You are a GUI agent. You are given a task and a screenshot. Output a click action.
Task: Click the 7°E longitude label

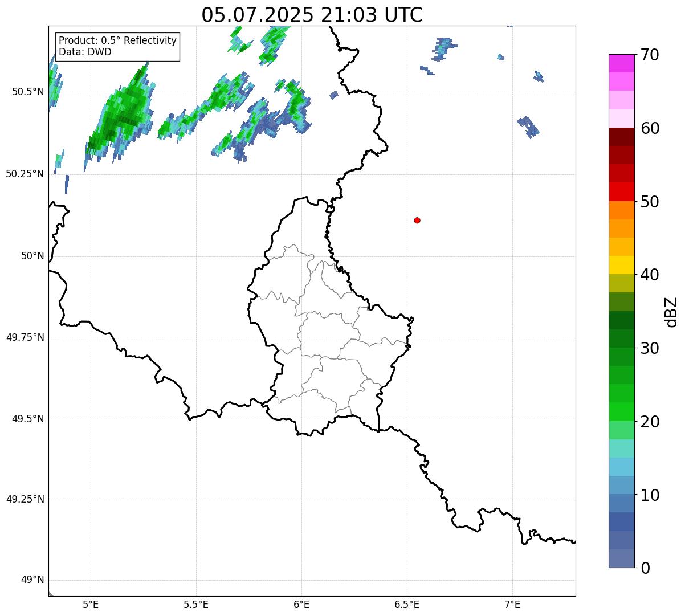point(512,605)
